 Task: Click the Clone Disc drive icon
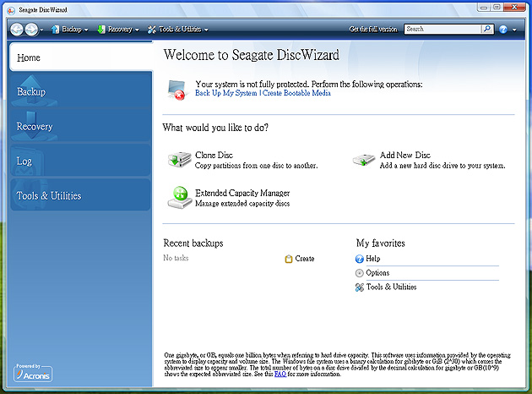click(x=180, y=160)
